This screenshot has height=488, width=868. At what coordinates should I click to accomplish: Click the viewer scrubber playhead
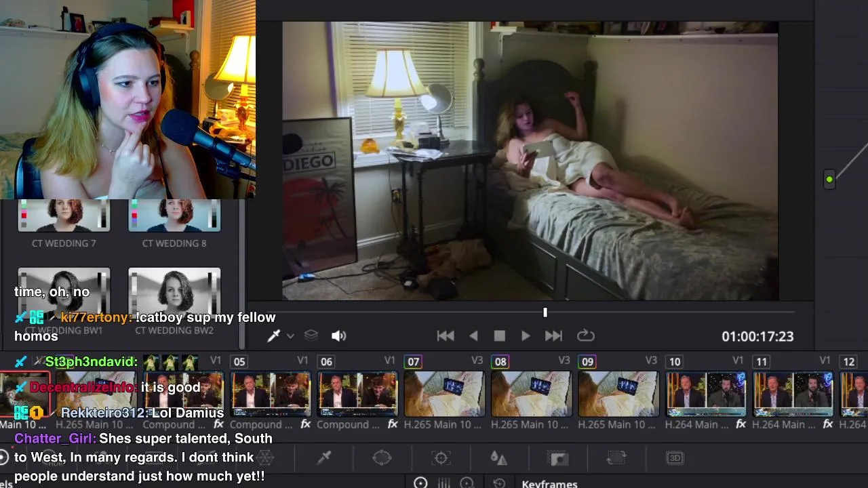click(x=545, y=312)
